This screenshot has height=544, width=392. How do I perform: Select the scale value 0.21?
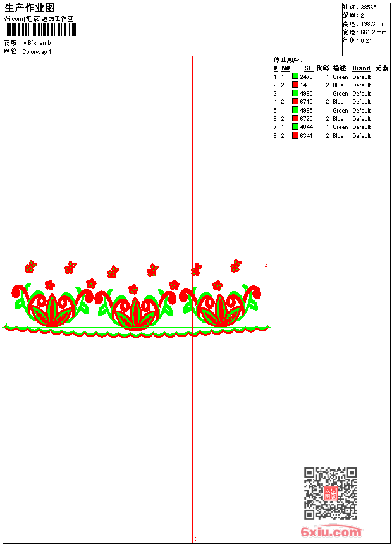point(366,41)
